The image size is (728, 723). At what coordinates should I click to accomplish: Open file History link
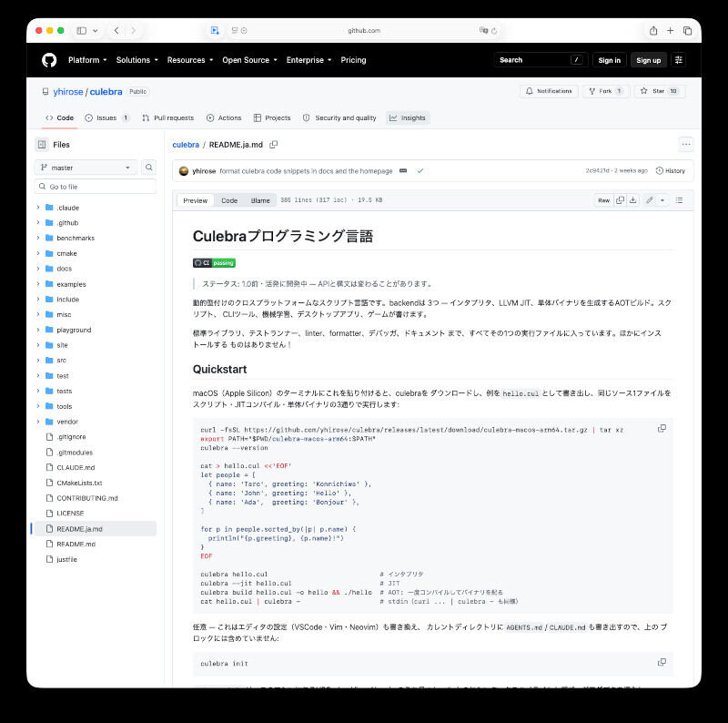(671, 171)
